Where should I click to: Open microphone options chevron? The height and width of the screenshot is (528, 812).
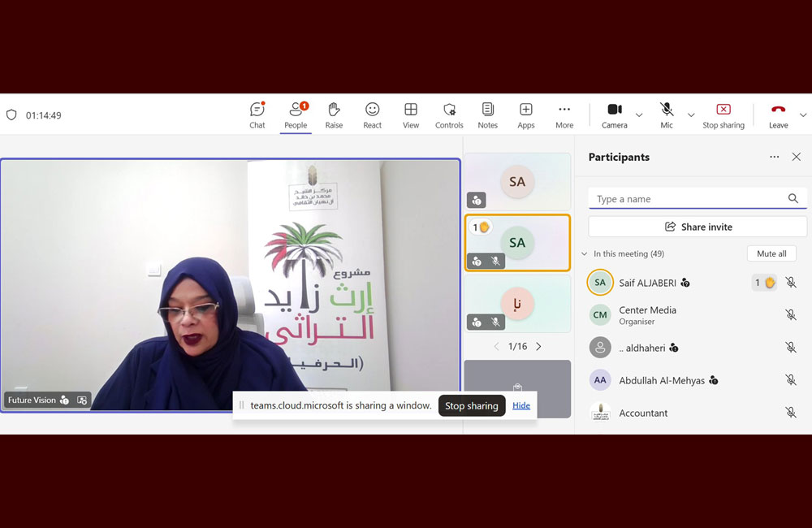coord(690,115)
